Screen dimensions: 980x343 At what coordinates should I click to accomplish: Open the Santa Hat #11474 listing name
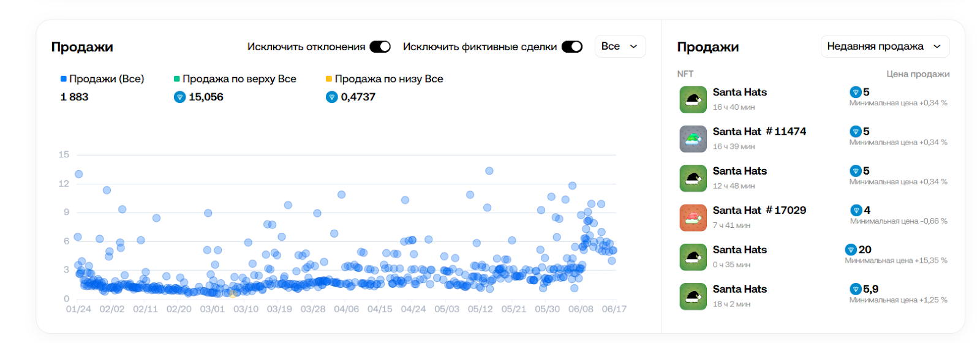(x=759, y=132)
